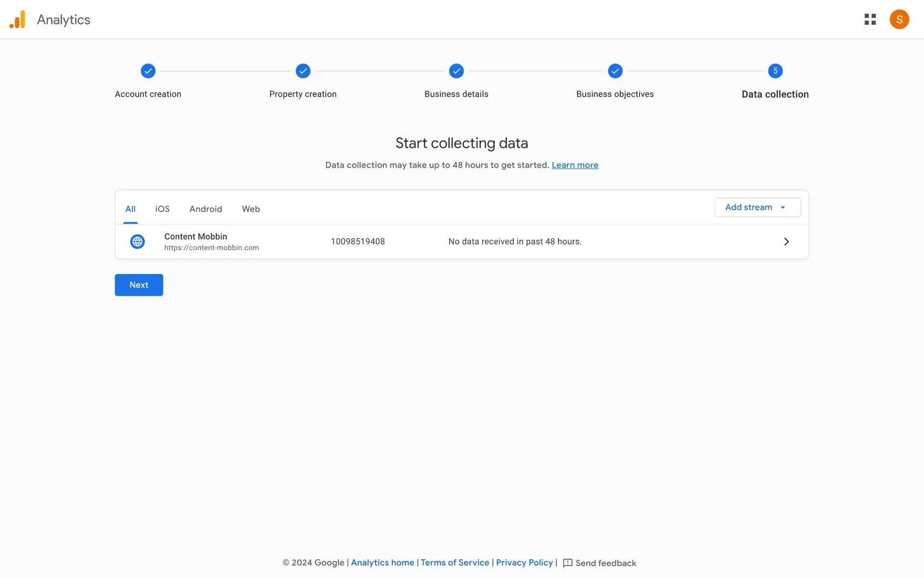Open stream details with right chevron
924x578 pixels.
[786, 241]
